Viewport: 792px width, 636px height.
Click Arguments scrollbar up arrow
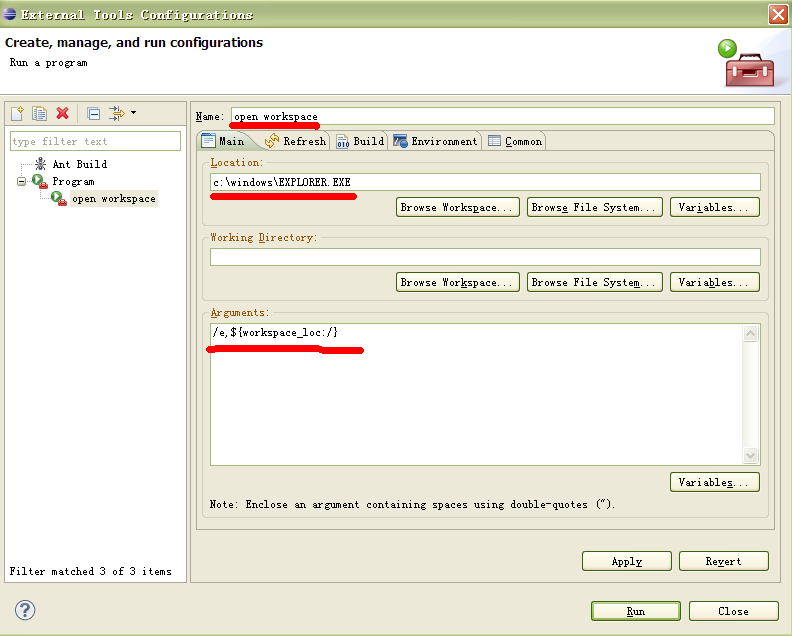pyautogui.click(x=751, y=333)
